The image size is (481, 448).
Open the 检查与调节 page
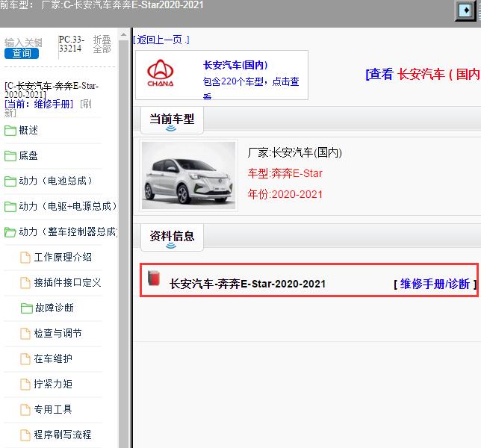click(58, 333)
